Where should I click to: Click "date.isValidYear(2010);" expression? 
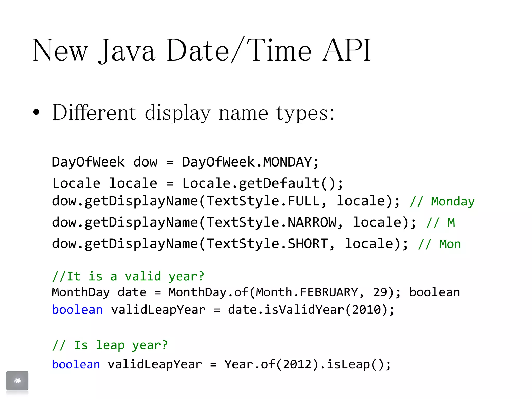coord(311,310)
